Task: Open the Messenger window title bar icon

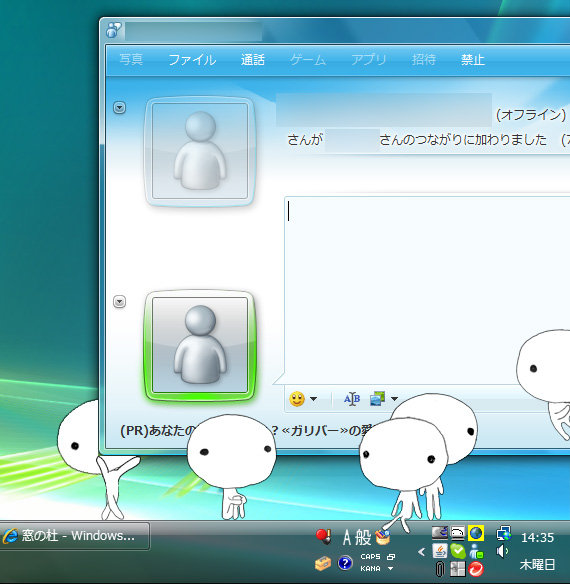Action: [x=113, y=30]
